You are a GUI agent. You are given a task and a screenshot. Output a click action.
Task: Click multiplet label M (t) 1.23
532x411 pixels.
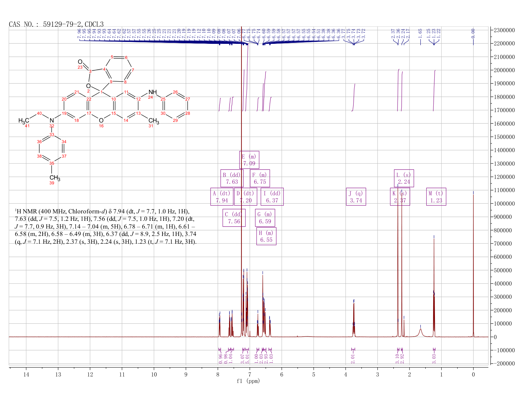436,197
